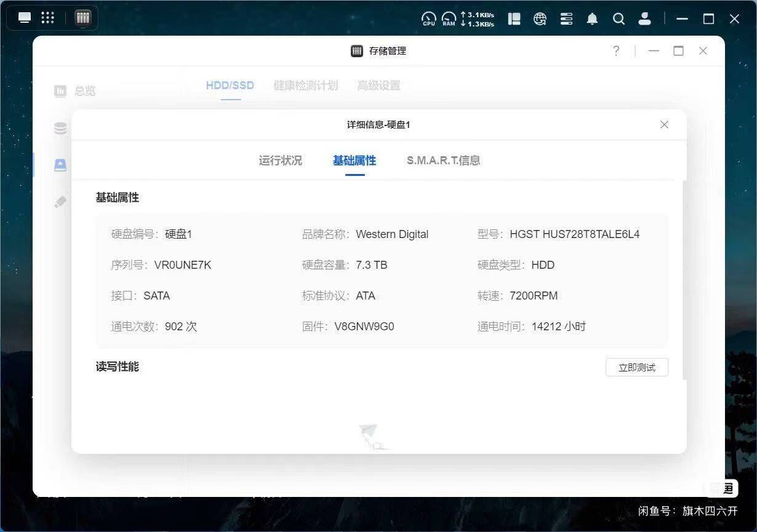This screenshot has height=532, width=757.
Task: Start a search with the magnifier icon
Action: [x=619, y=18]
